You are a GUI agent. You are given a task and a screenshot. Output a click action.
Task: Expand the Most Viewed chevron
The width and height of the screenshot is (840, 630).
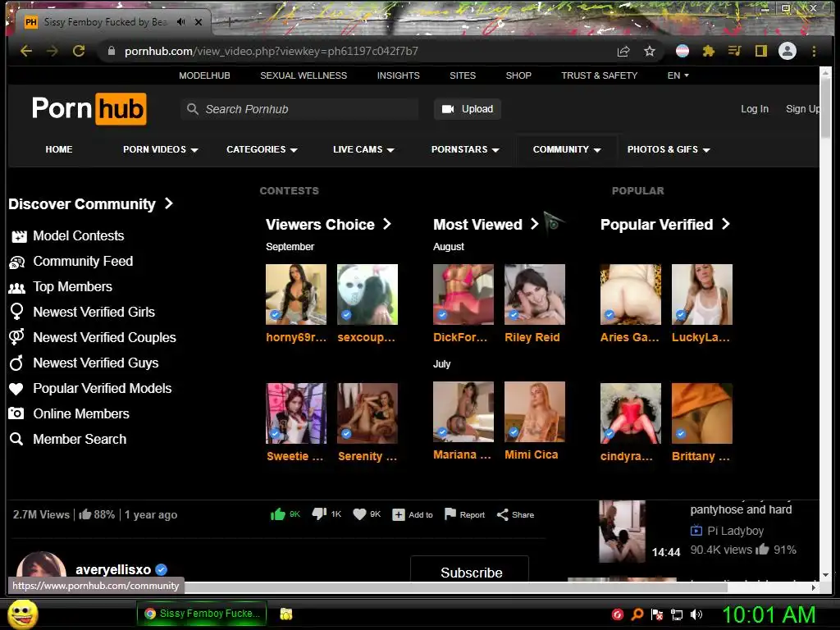point(534,224)
